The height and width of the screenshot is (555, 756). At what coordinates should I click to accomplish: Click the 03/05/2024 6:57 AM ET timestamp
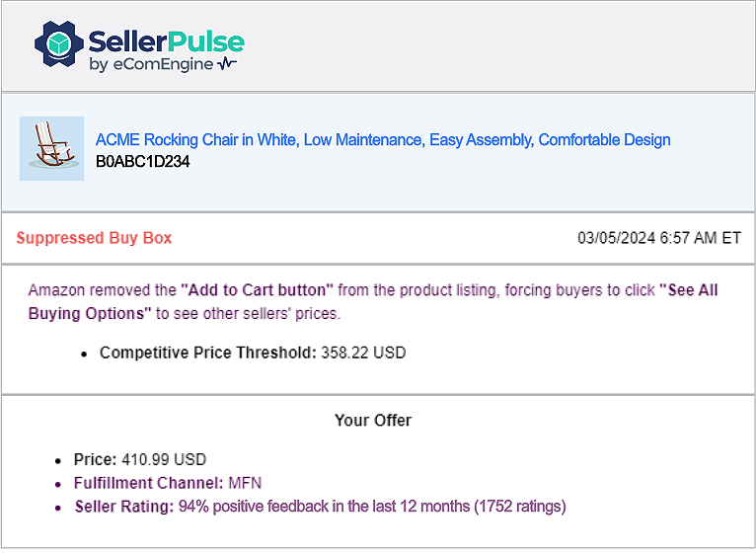click(x=659, y=238)
